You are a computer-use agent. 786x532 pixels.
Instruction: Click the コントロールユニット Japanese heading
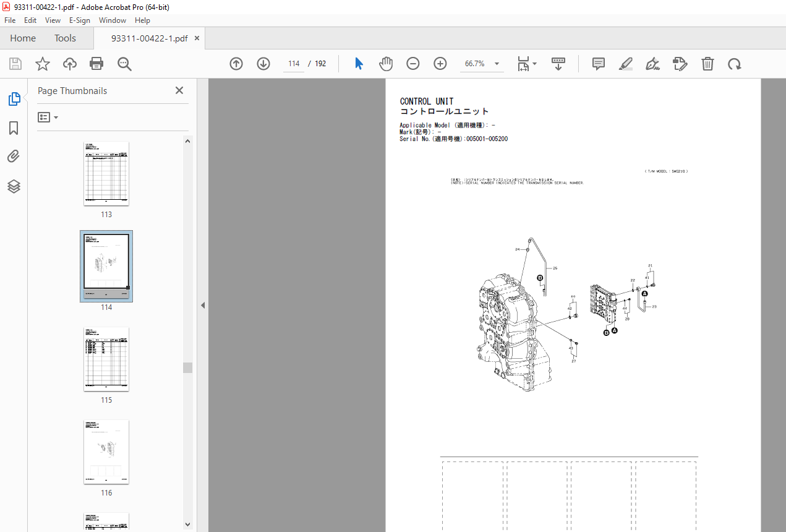(x=444, y=112)
